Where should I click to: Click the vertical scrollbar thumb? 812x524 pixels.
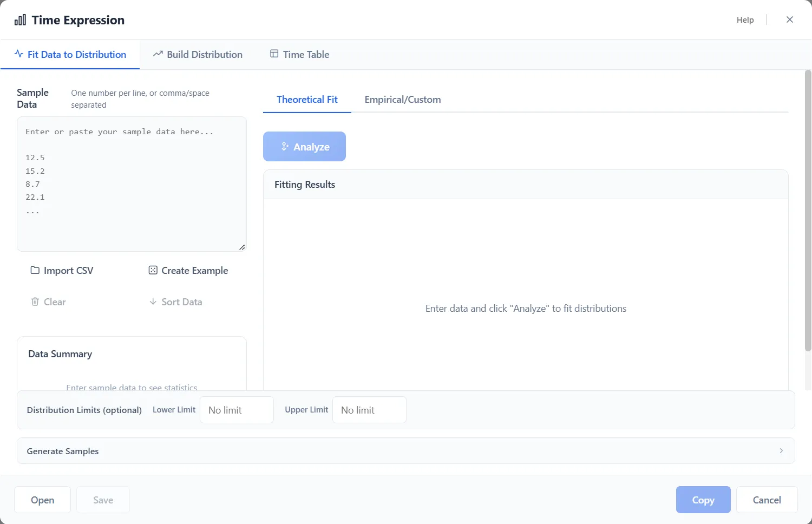(808, 211)
